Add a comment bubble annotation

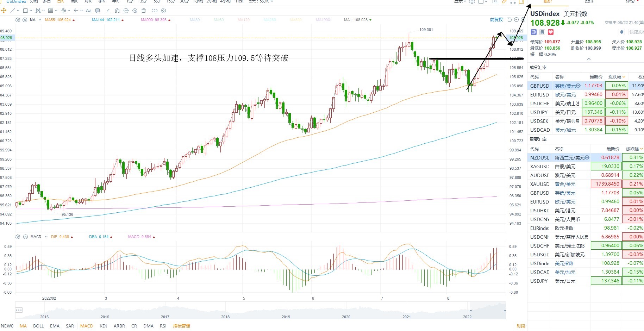pos(98,11)
